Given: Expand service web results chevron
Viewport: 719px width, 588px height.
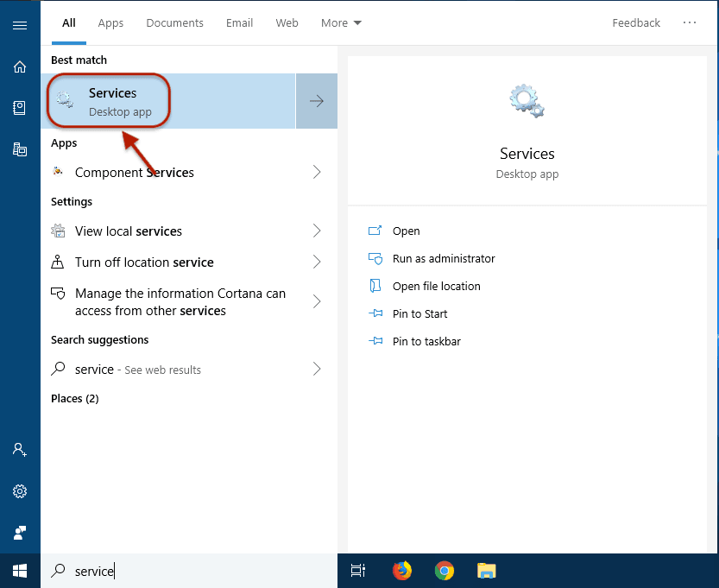Looking at the screenshot, I should pyautogui.click(x=317, y=369).
